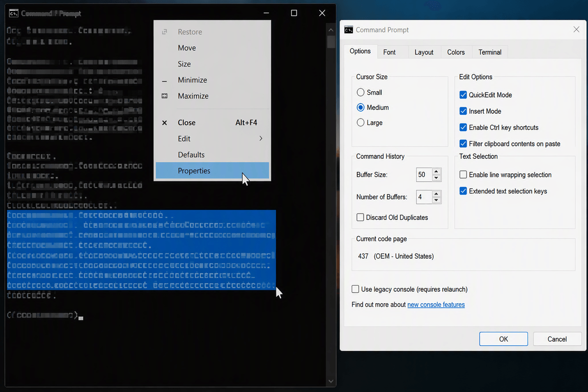Image resolution: width=588 pixels, height=392 pixels.
Task: Click the Command Prompt title bar icon in the console window
Action: tap(14, 13)
